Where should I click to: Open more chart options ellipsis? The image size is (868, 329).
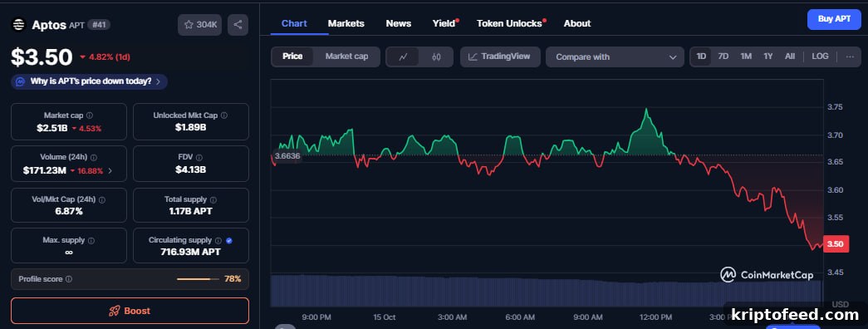coord(850,56)
